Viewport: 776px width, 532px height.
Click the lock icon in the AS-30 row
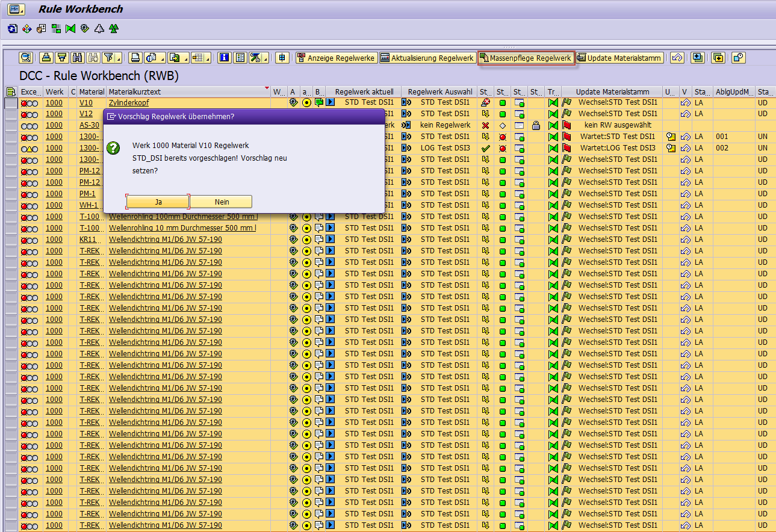(x=536, y=125)
